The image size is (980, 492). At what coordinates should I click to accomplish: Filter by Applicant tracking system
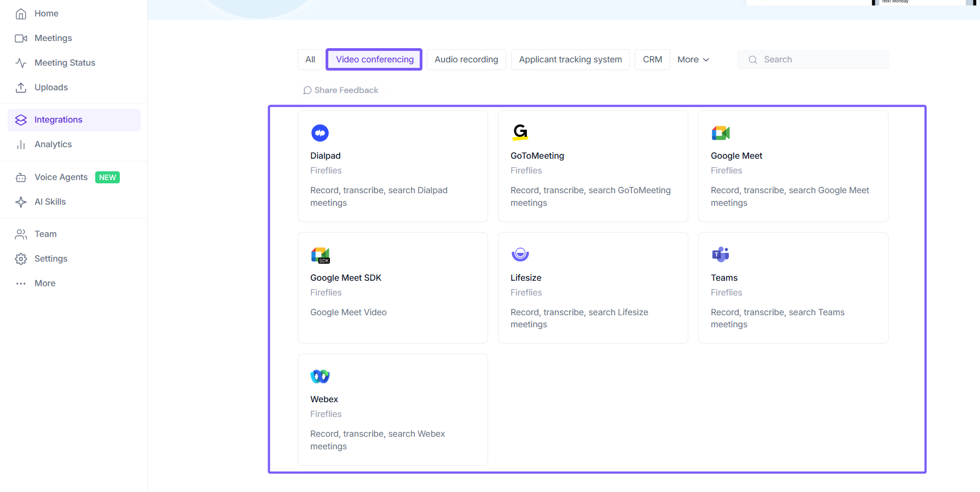pyautogui.click(x=570, y=60)
